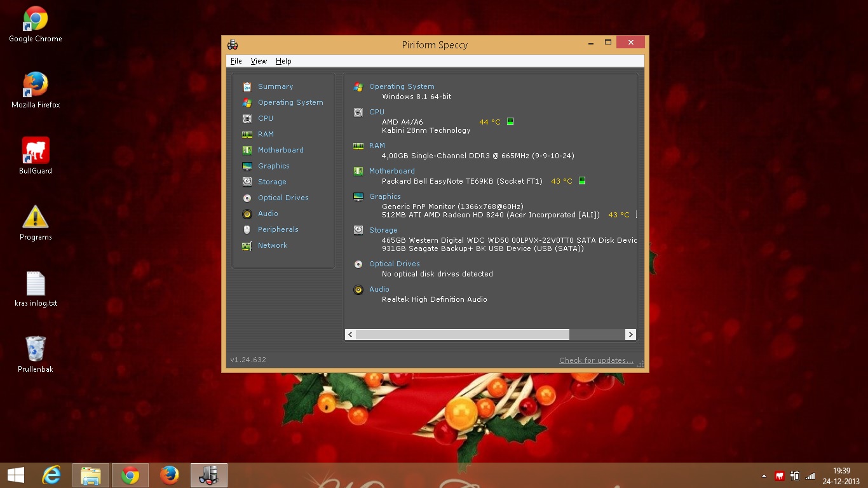Click the Speccy icon in the title bar
Image resolution: width=868 pixels, height=488 pixels.
tap(233, 44)
